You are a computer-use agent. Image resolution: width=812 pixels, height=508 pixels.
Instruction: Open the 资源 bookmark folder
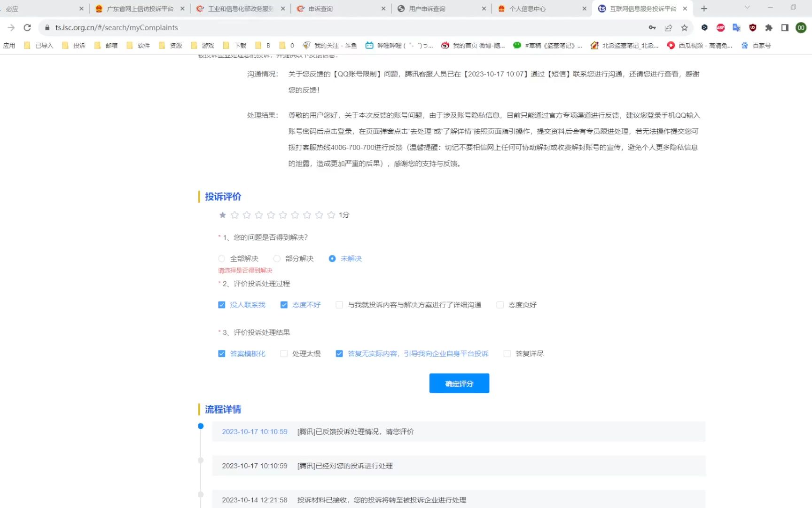tap(171, 46)
